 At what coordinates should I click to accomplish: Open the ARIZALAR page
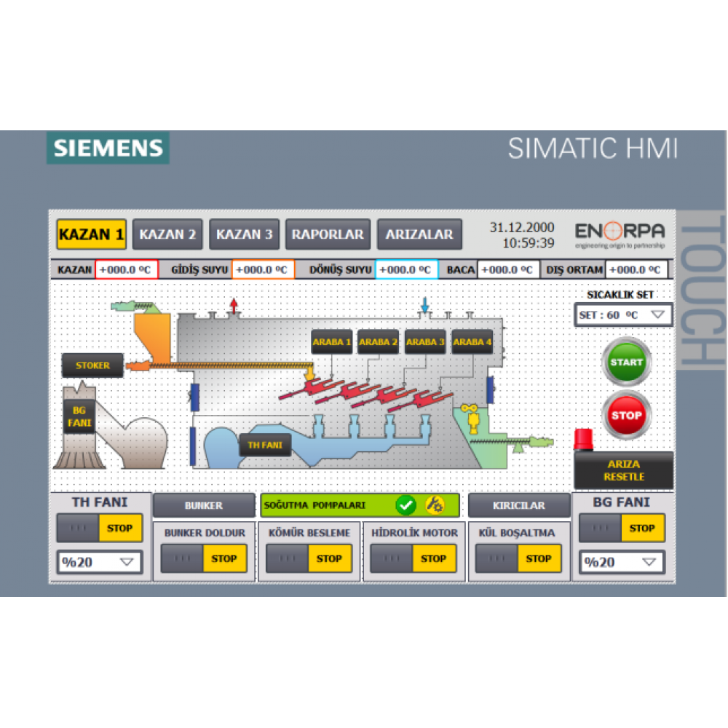pos(419,234)
